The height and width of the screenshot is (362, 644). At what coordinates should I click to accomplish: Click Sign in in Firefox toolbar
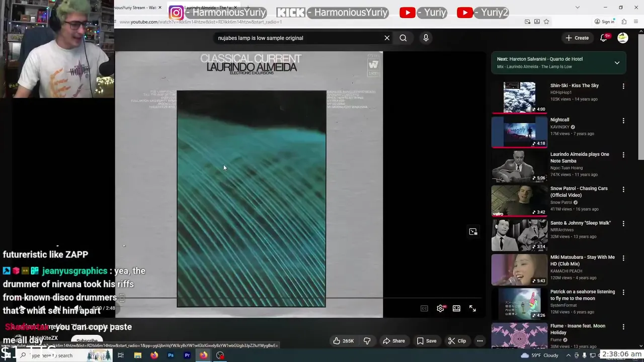click(604, 22)
